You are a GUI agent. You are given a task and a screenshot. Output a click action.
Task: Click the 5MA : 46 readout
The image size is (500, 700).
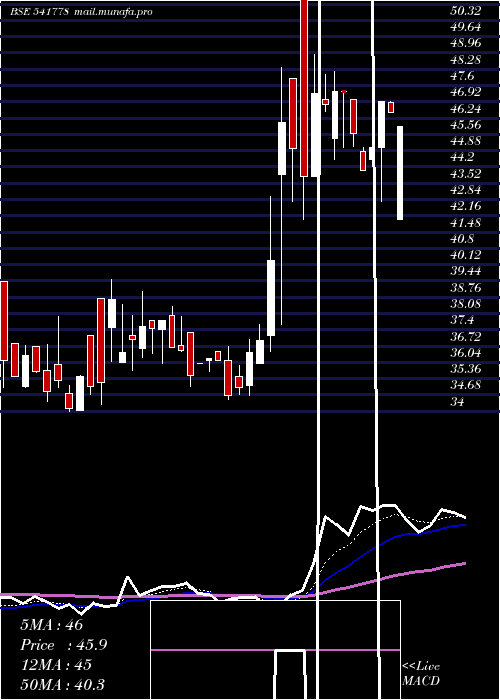point(52,625)
